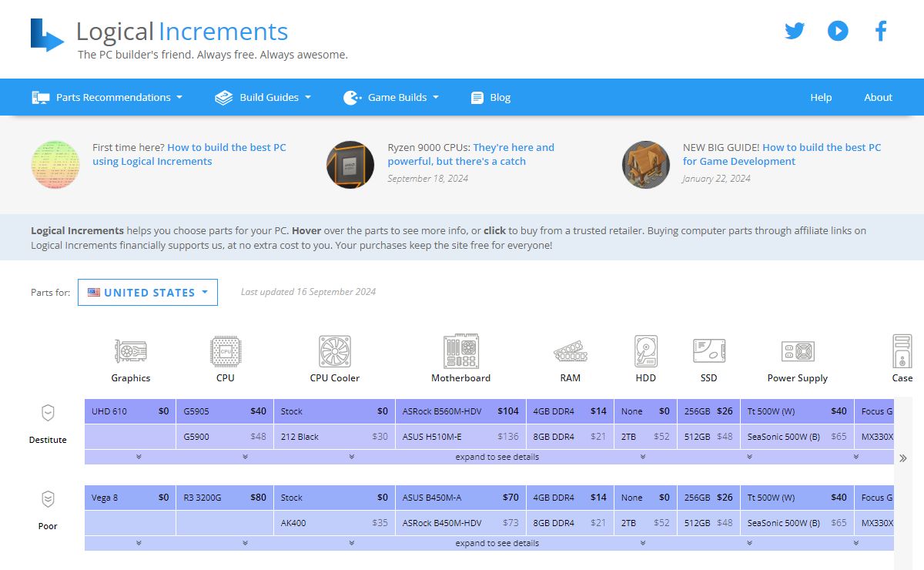
Task: Click the Parts Recommendations monitor icon
Action: [x=40, y=97]
